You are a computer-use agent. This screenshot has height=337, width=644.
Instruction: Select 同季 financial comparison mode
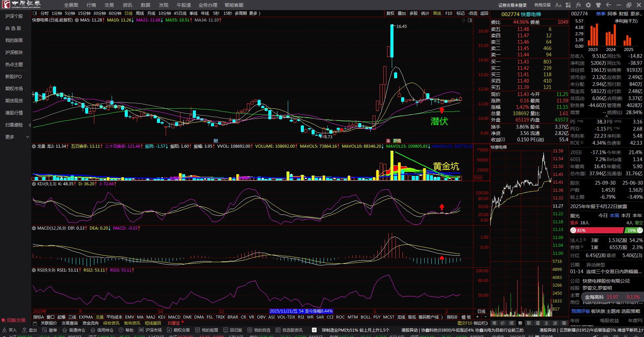click(x=612, y=14)
